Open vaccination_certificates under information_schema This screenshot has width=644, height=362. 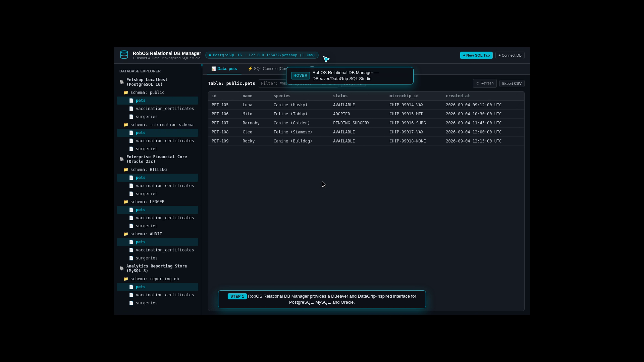coord(157,141)
